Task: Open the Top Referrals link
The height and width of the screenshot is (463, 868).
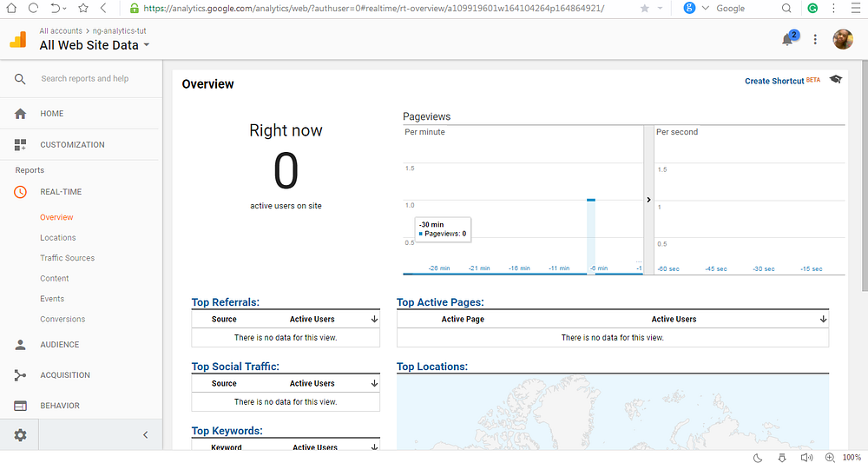Action: (x=226, y=302)
